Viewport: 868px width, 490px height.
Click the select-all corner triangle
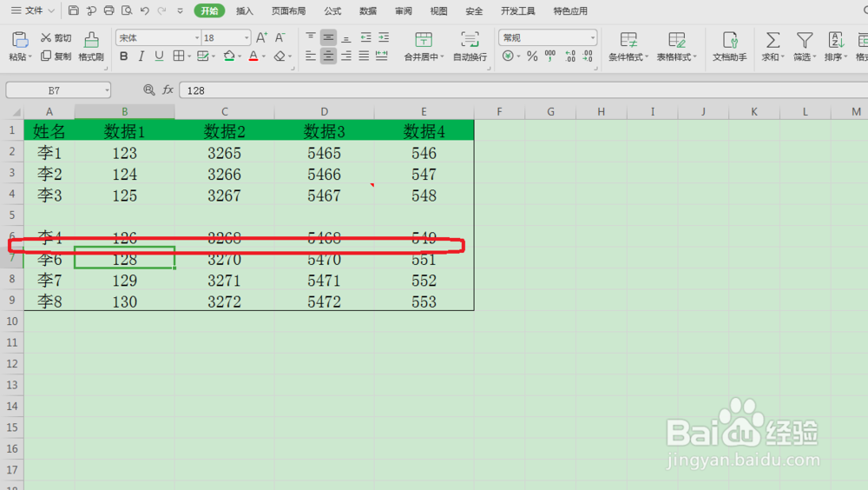[x=16, y=112]
